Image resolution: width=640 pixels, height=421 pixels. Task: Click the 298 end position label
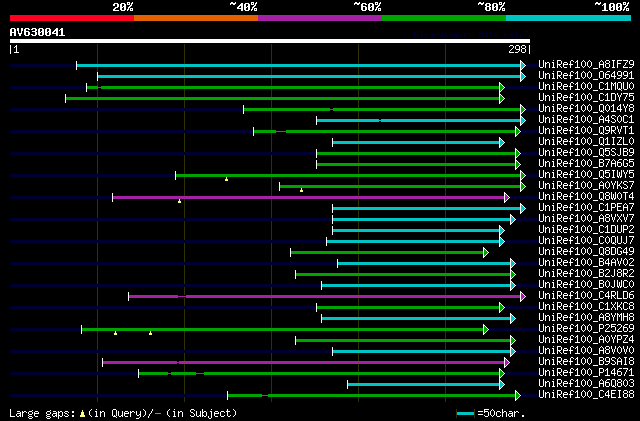pos(517,49)
